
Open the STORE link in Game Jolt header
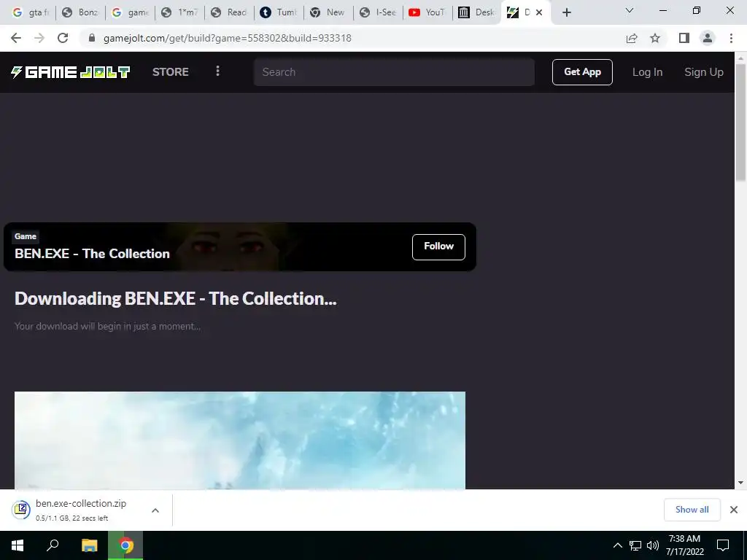click(171, 72)
